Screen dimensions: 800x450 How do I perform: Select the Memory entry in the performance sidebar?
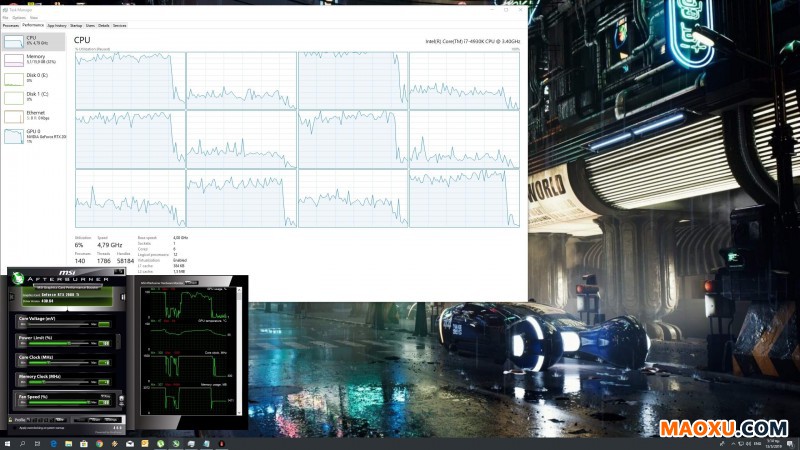tap(34, 60)
